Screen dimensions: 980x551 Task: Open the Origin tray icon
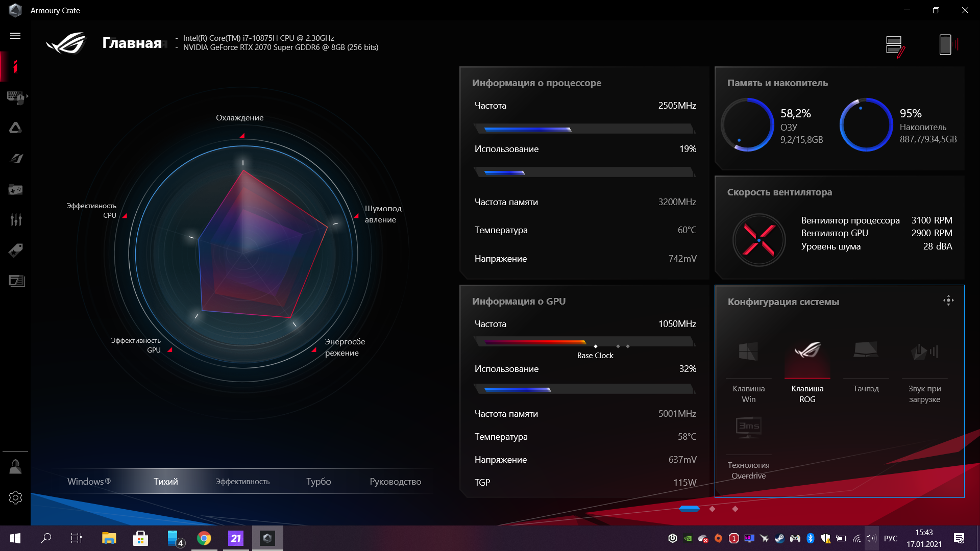tap(718, 538)
